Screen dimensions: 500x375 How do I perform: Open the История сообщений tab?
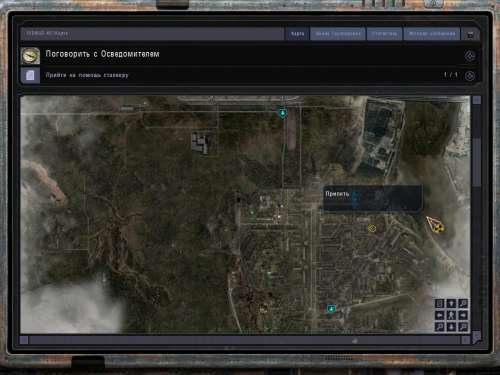click(432, 34)
